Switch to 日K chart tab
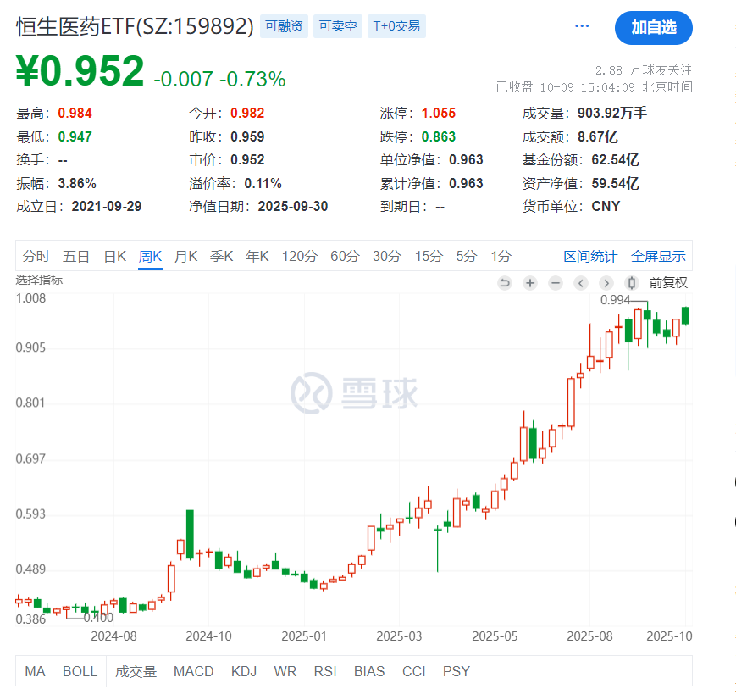 point(115,257)
